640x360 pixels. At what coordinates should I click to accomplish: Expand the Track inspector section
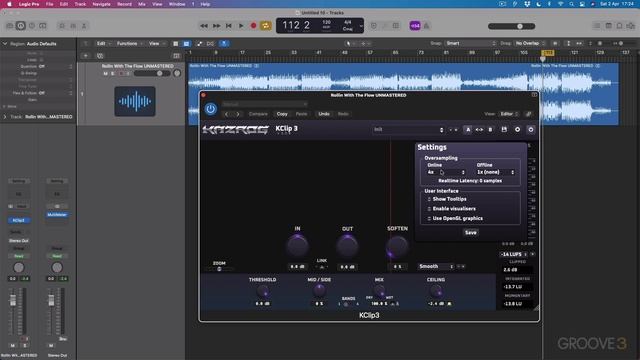pyautogui.click(x=5, y=117)
